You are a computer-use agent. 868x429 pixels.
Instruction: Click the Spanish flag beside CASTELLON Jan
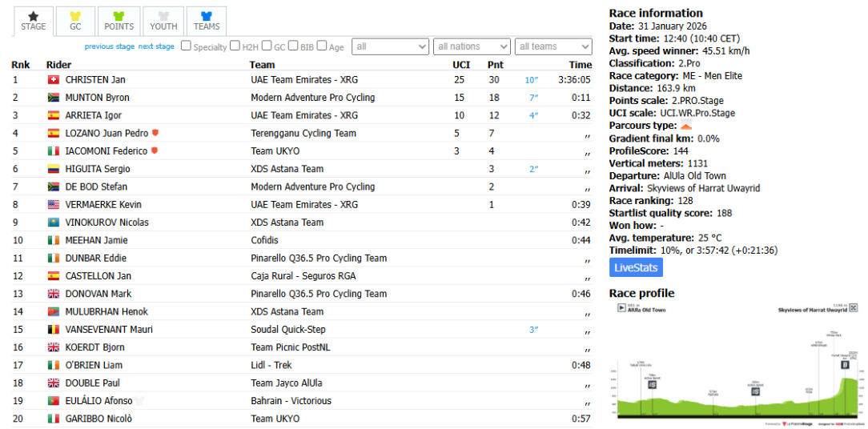tap(54, 276)
